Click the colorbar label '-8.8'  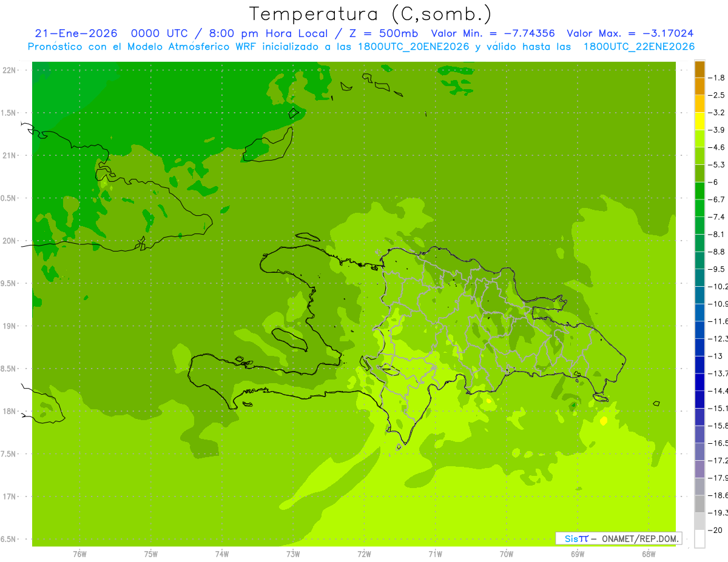pyautogui.click(x=718, y=252)
